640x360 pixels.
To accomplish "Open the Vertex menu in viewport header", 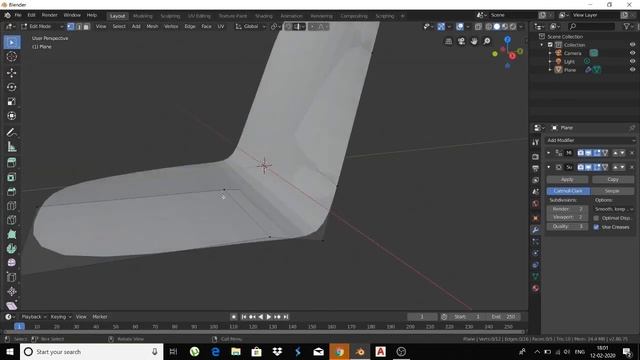I will click(171, 27).
